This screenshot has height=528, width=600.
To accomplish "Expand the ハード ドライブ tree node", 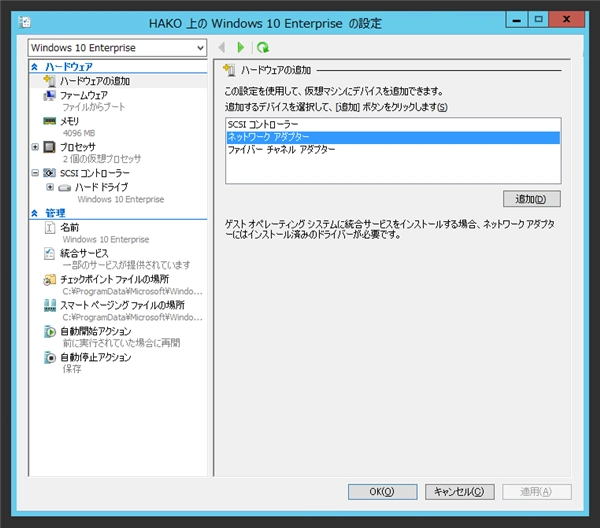I will click(x=50, y=187).
